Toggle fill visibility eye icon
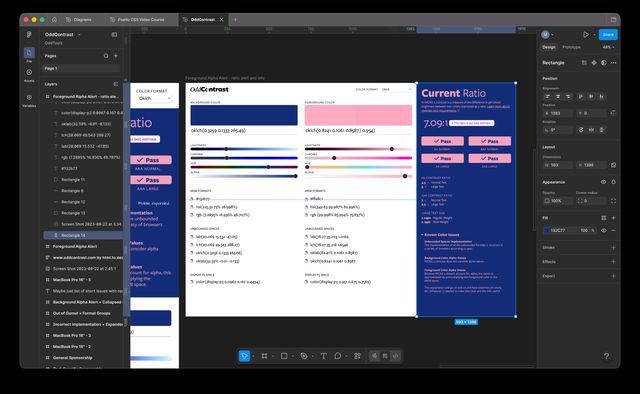This screenshot has height=394, width=640. pyautogui.click(x=603, y=230)
